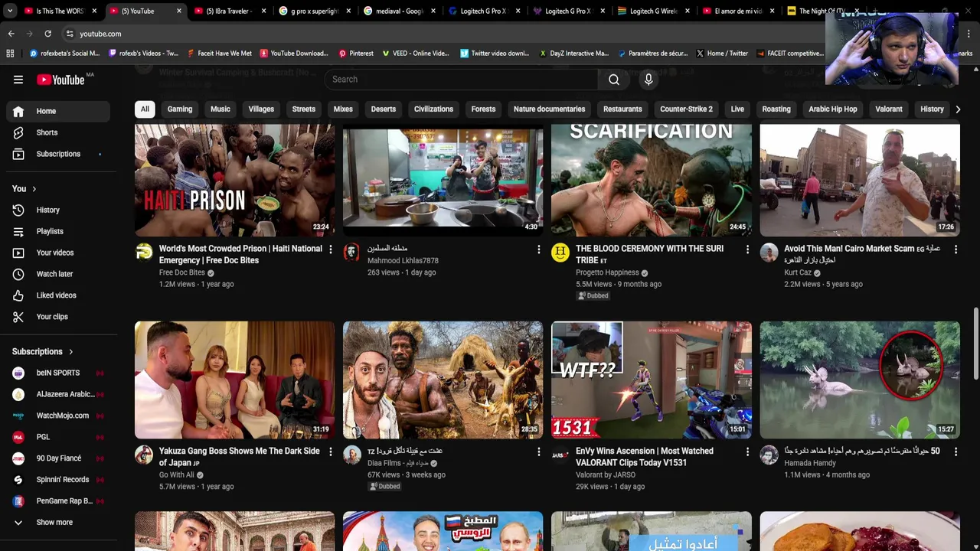The height and width of the screenshot is (551, 980).
Task: Open Liked videos list
Action: pyautogui.click(x=58, y=295)
